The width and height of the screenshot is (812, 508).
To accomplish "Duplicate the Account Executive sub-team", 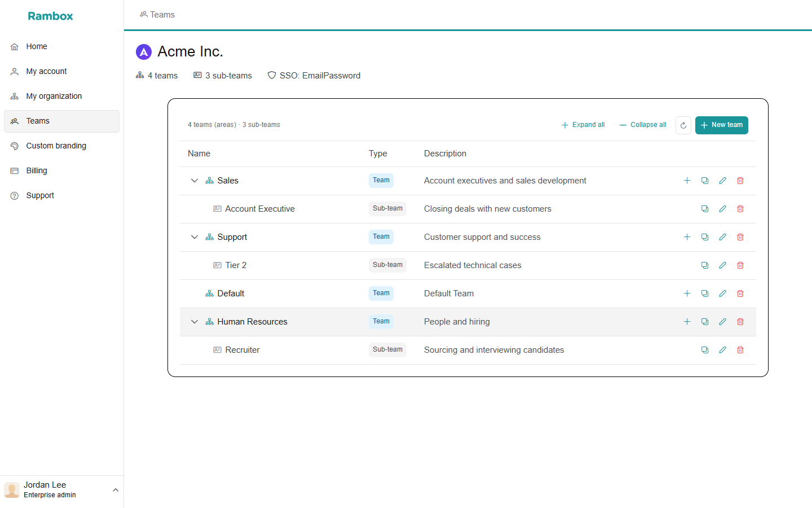I will click(x=705, y=209).
